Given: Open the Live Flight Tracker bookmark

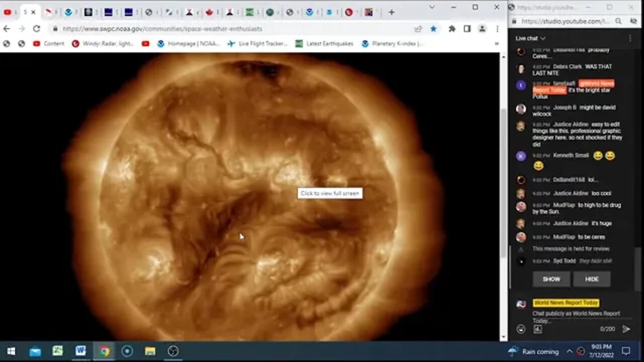Looking at the screenshot, I should point(258,44).
